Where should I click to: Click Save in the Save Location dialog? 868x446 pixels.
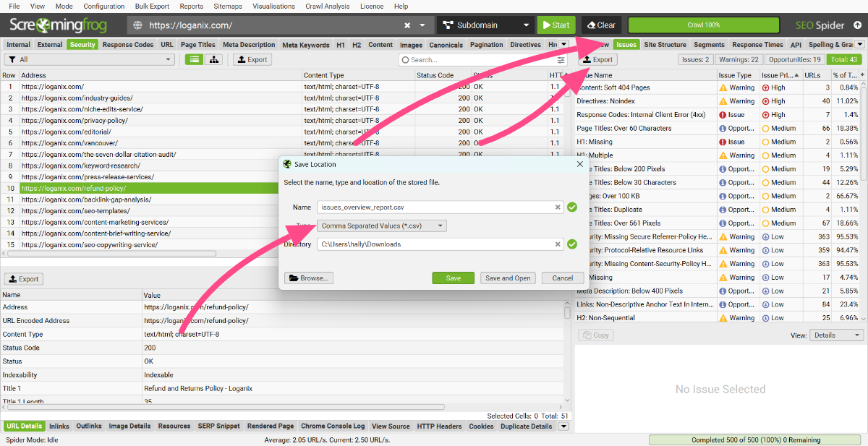coord(453,278)
